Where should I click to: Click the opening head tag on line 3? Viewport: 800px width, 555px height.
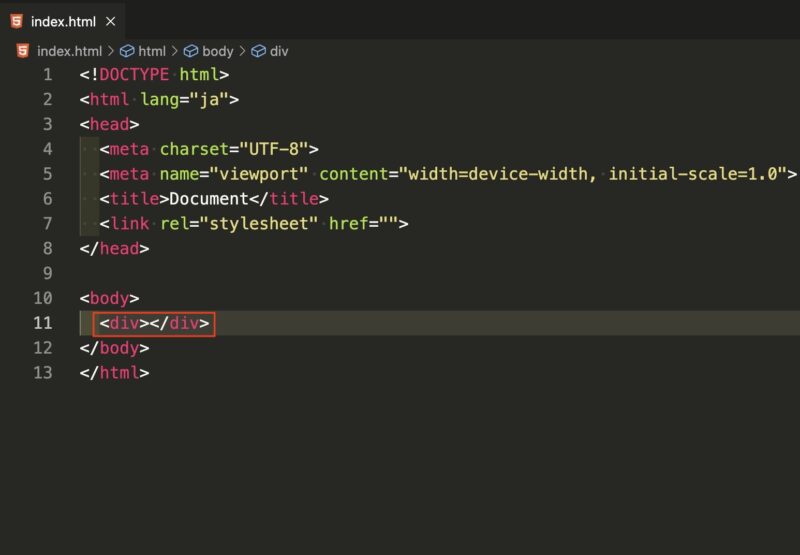(x=109, y=124)
